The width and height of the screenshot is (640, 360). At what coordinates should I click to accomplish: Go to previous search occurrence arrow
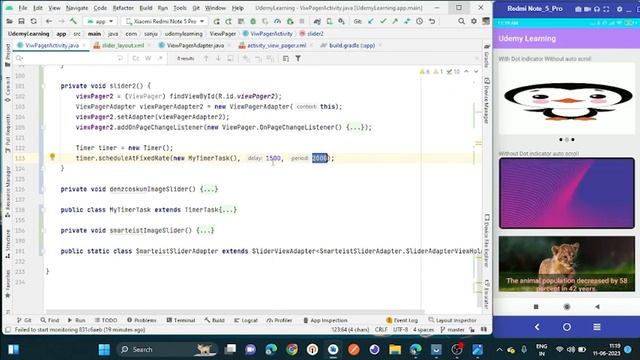206,58
